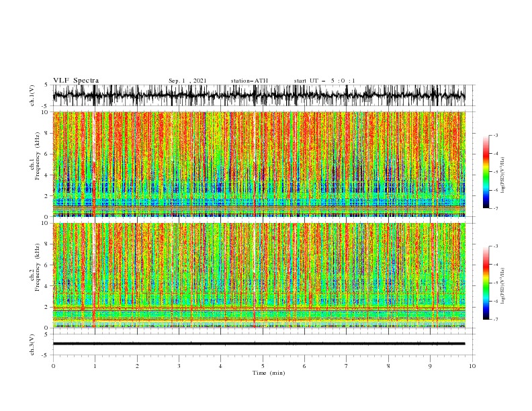Screen dimensions: 532x411
Task: Click the ch.2 "Frequency (kHz)" axis label
Action: tap(38, 267)
